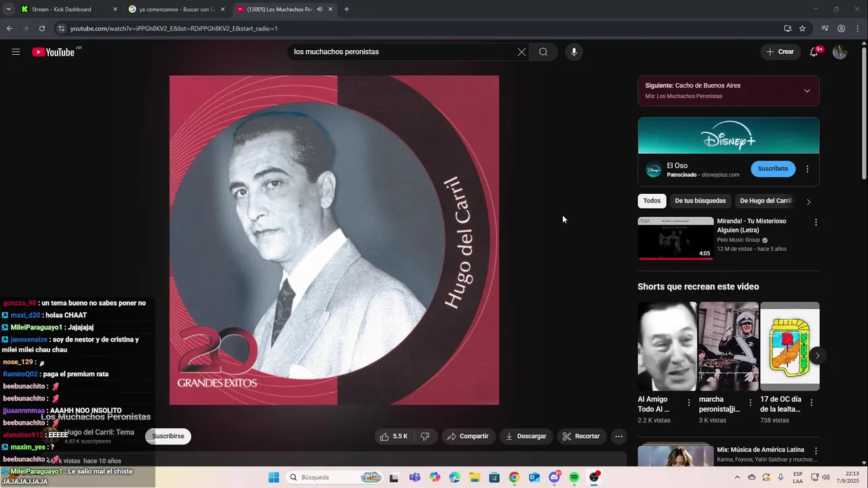Viewport: 868px width, 488px height.
Task: Subscribe with the Suscribirse button
Action: [168, 436]
